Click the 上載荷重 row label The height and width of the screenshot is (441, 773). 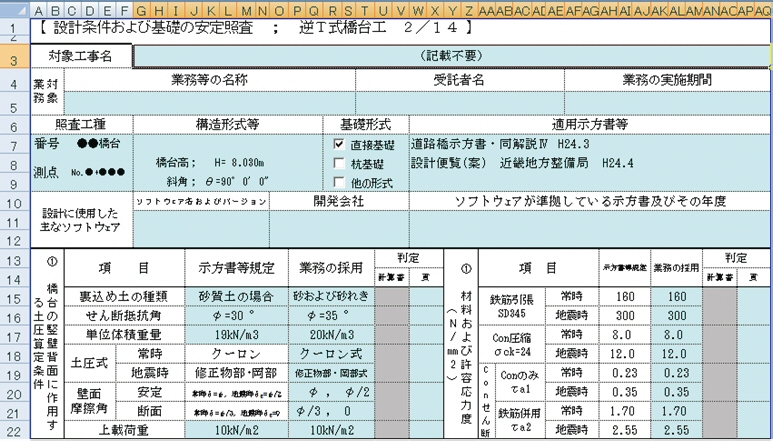(x=124, y=431)
